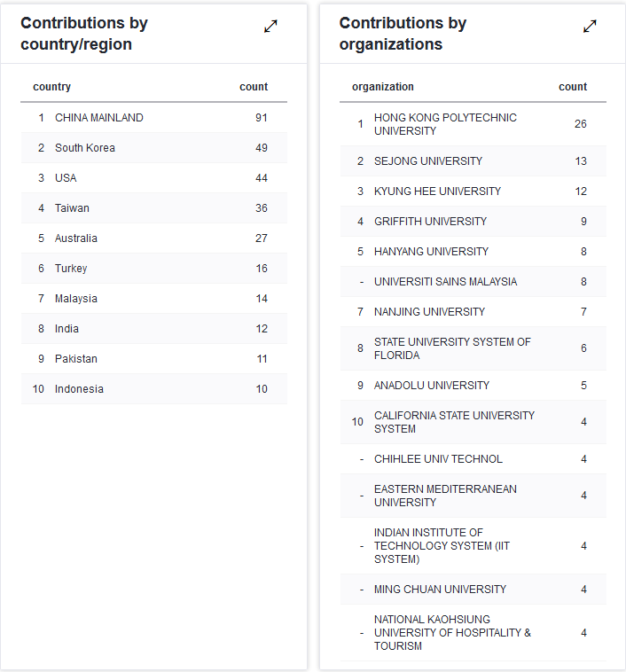
Task: Click the organization column header
Action: [x=383, y=87]
